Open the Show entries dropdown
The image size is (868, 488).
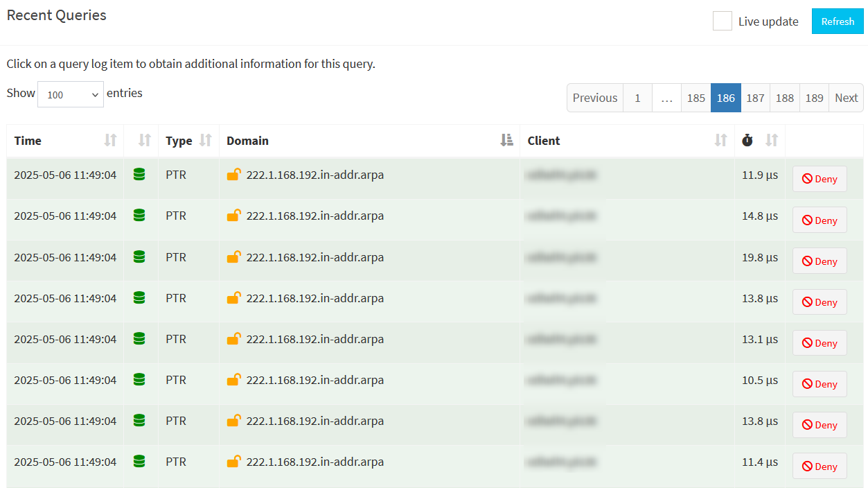pyautogui.click(x=71, y=94)
